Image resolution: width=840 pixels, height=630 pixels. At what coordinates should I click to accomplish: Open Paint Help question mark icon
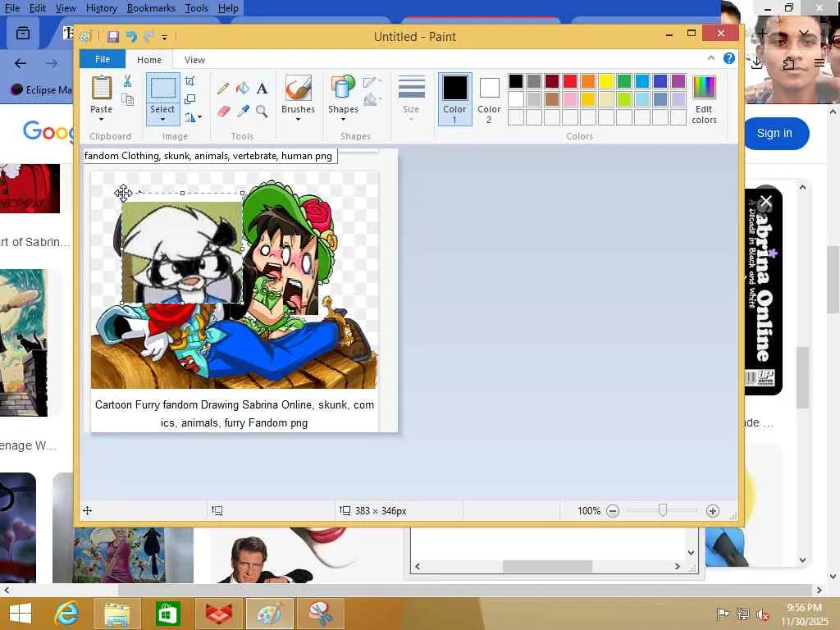729,58
